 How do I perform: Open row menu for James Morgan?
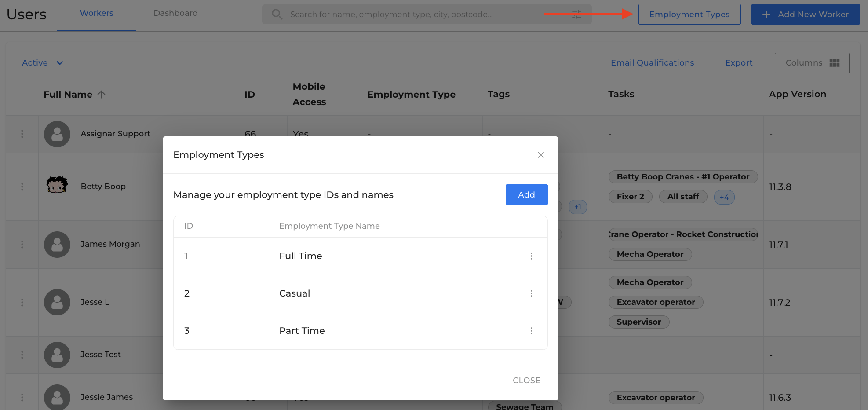click(22, 244)
